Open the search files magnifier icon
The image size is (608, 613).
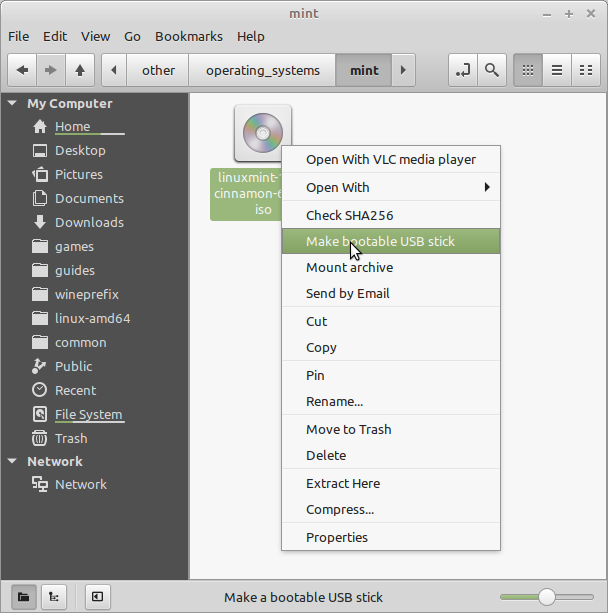492,70
